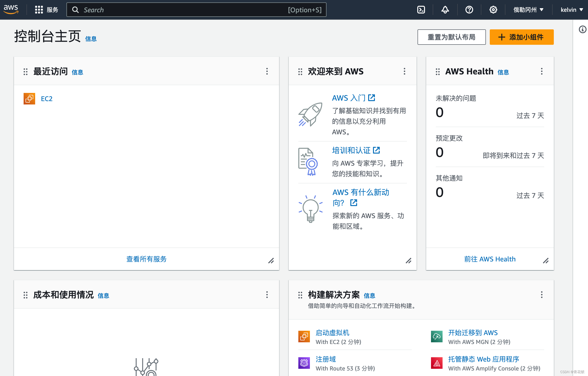Grab the 构建解决方案 widget drag handle
The image size is (588, 376).
(300, 295)
